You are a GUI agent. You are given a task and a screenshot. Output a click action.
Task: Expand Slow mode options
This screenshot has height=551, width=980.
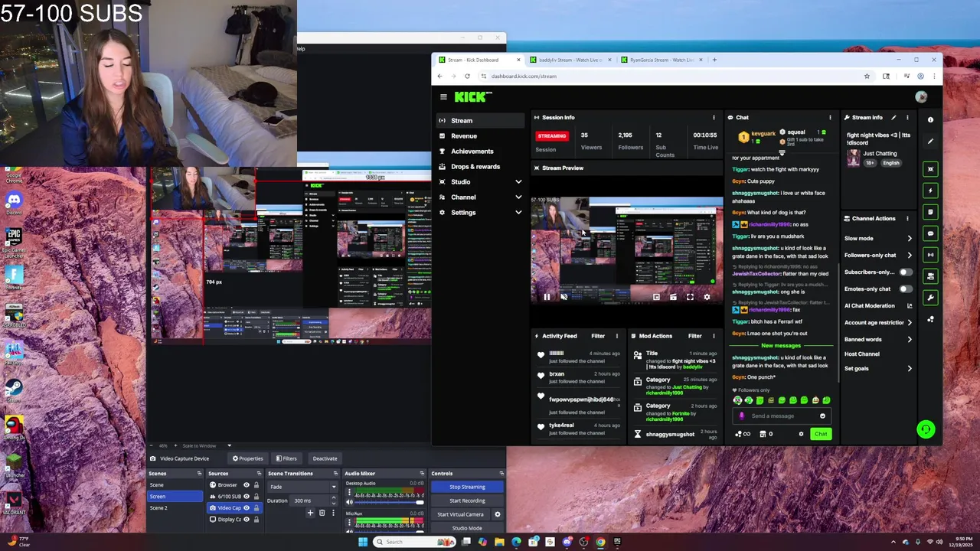click(909, 238)
